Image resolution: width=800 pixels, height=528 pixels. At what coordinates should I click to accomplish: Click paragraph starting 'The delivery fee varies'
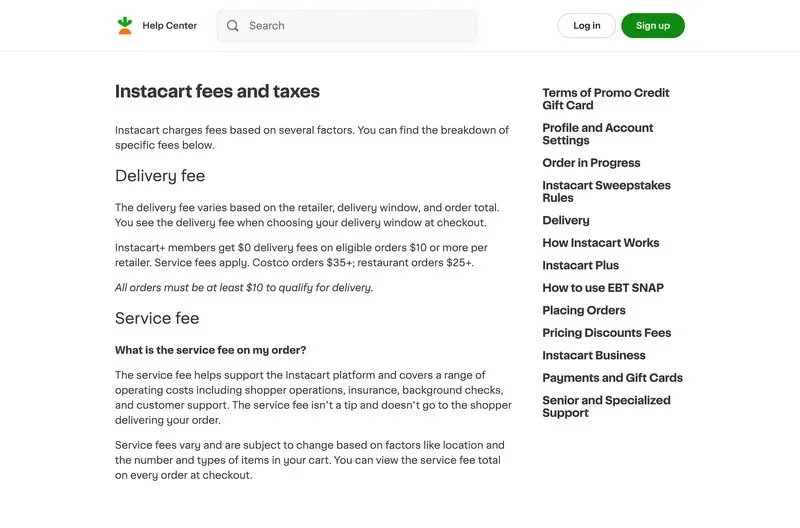click(307, 215)
